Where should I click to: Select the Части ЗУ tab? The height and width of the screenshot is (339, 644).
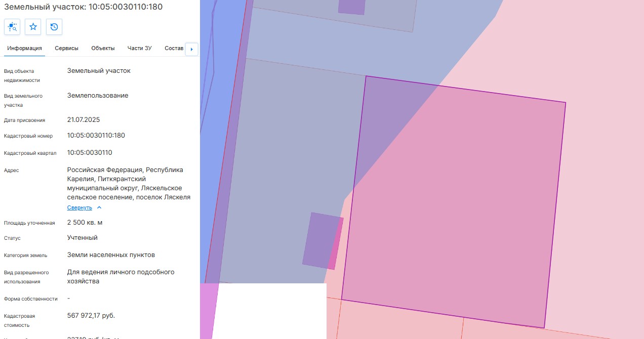click(x=140, y=48)
